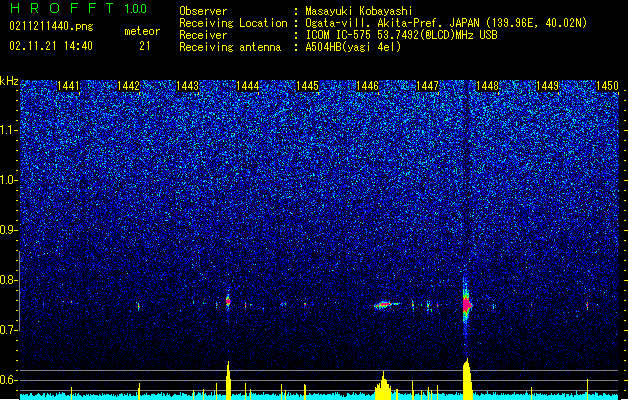The width and height of the screenshot is (629, 400).
Task: Click the small echo just before 1450
Action: [x=587, y=305]
